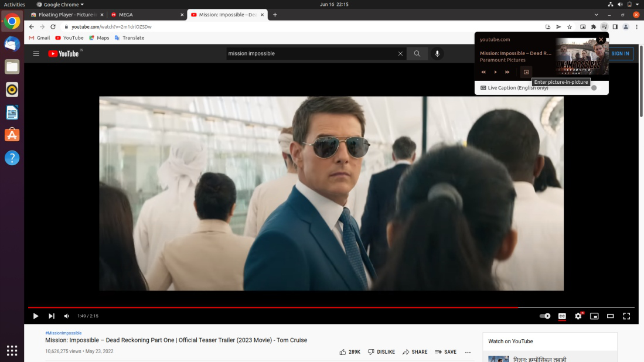Open a new browser tab
644x362 pixels.
275,15
